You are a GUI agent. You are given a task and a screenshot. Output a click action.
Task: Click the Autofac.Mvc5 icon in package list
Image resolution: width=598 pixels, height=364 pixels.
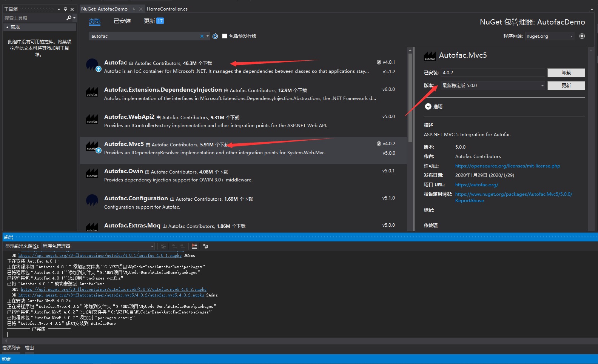[93, 147]
